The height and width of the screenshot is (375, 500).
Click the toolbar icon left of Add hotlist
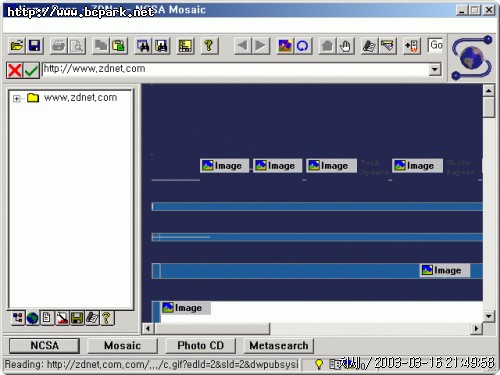[388, 46]
